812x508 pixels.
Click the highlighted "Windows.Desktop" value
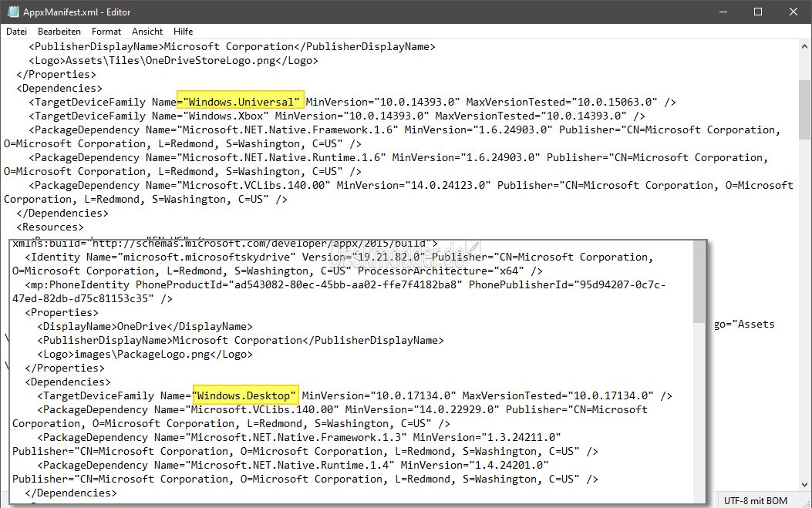point(246,395)
